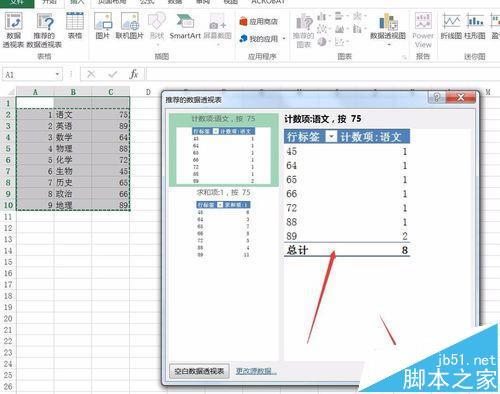Click the 总计 total row in preview
This screenshot has width=500, height=394.
[347, 250]
